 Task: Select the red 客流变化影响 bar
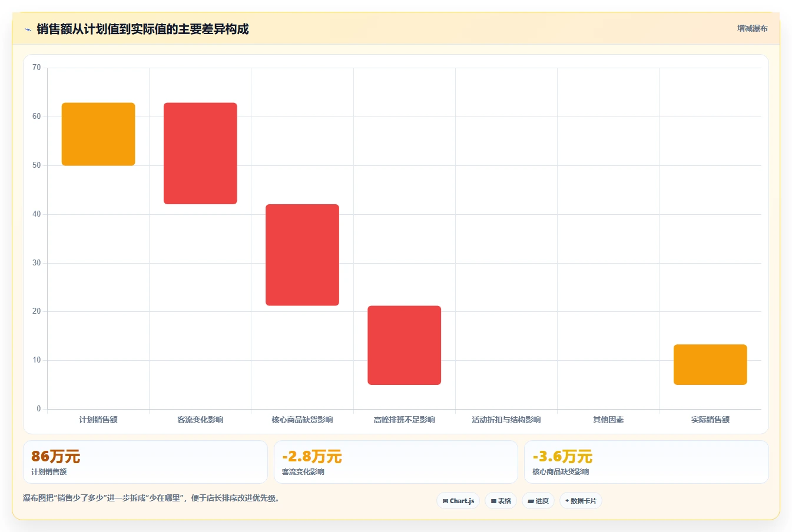(200, 154)
